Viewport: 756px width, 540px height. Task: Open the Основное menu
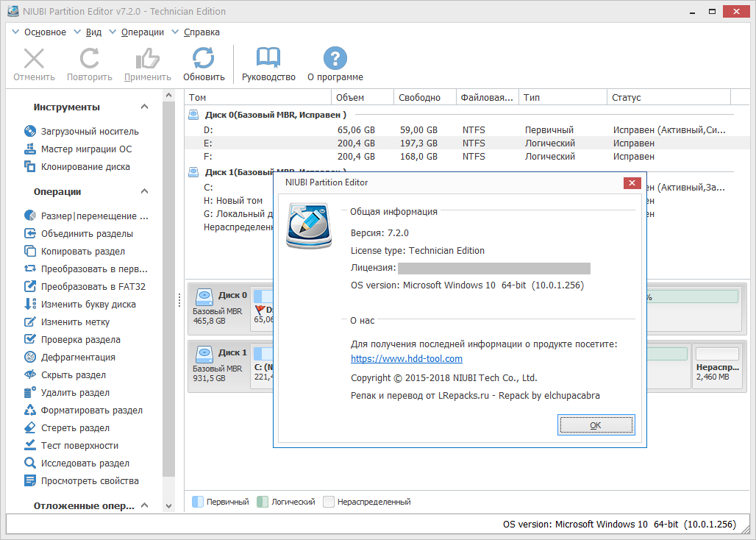44,32
